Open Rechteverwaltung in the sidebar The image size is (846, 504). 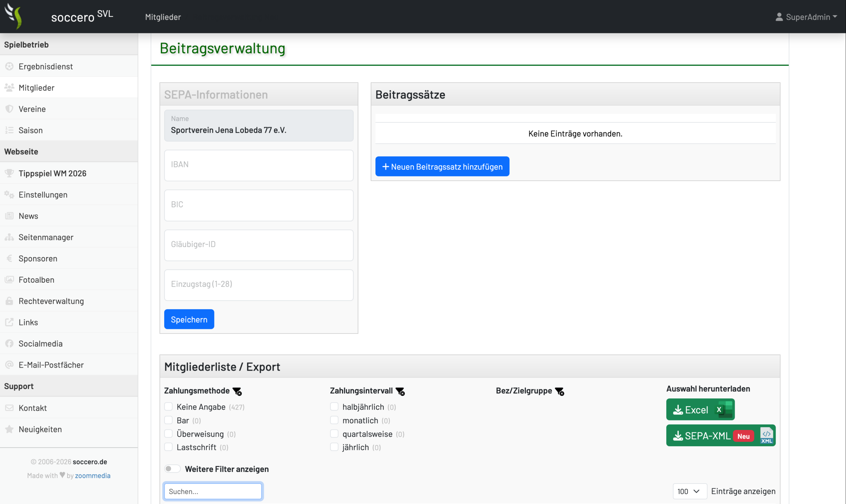tap(69, 301)
